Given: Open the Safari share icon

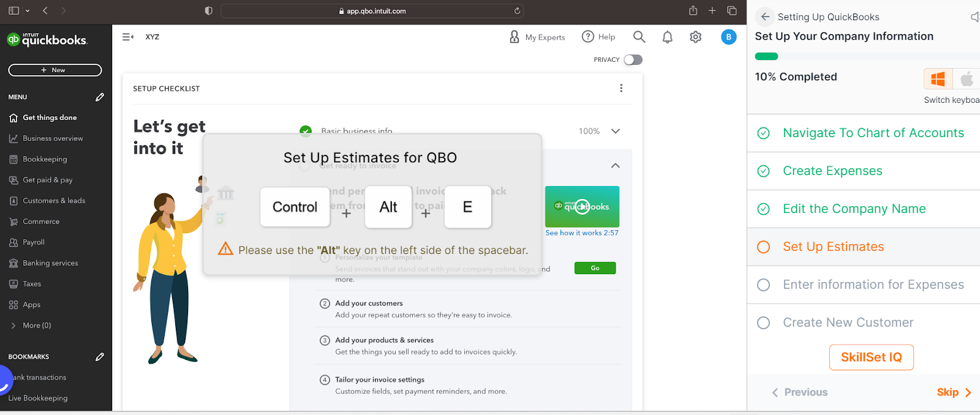Looking at the screenshot, I should point(693,10).
